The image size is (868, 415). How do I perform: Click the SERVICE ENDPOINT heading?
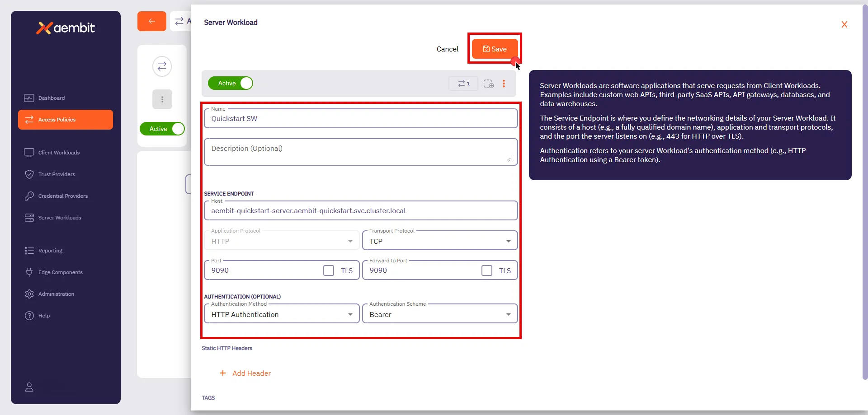[x=229, y=194]
